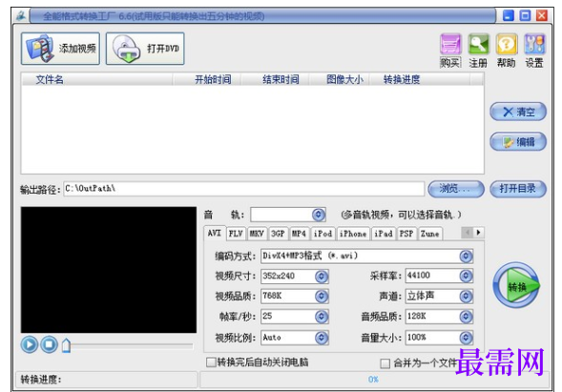Open the 声道 channel dropdown
Image resolution: width=562 pixels, height=392 pixels.
[466, 296]
